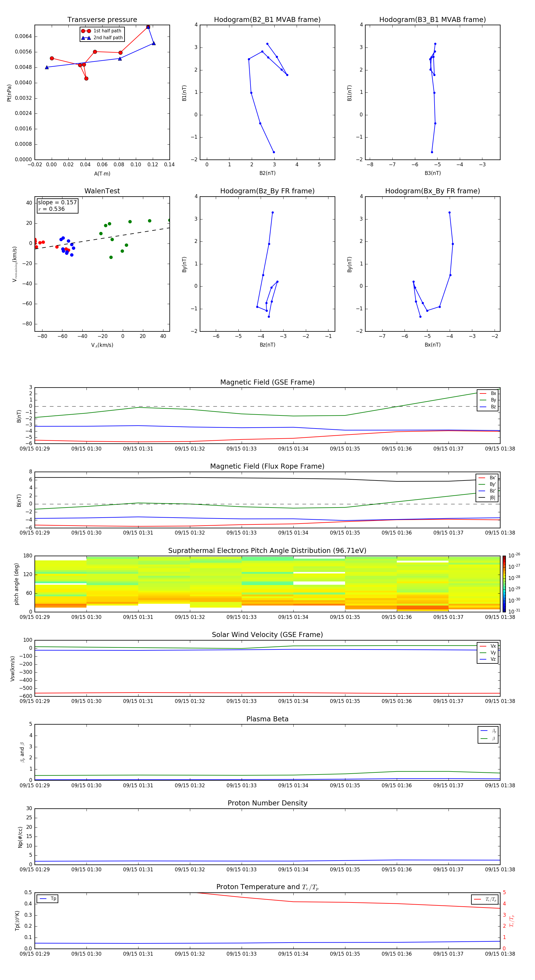Click the 'Tp' legend entry

[48, 899]
